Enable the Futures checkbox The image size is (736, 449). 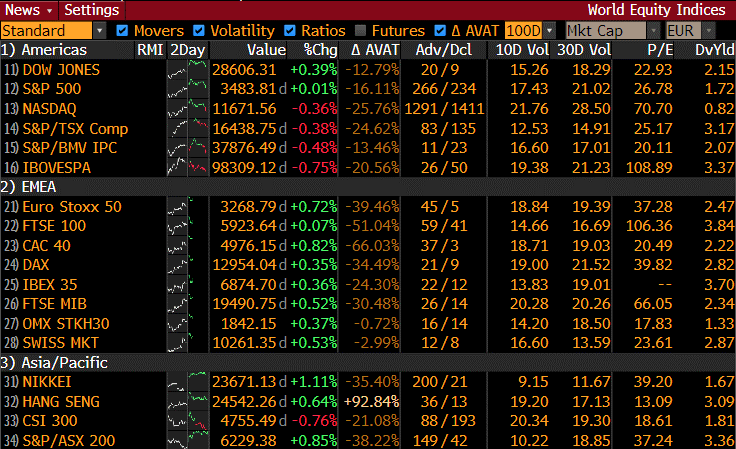[360, 31]
